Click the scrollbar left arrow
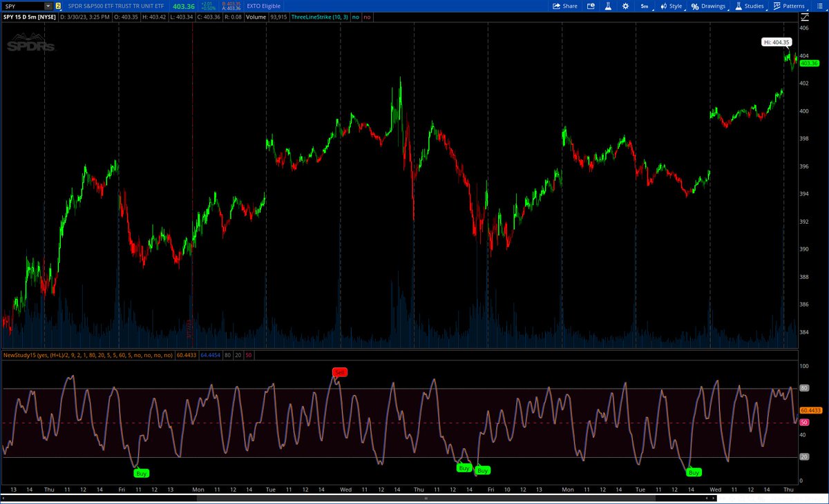Screen dimensions: 829x504 click(3, 498)
